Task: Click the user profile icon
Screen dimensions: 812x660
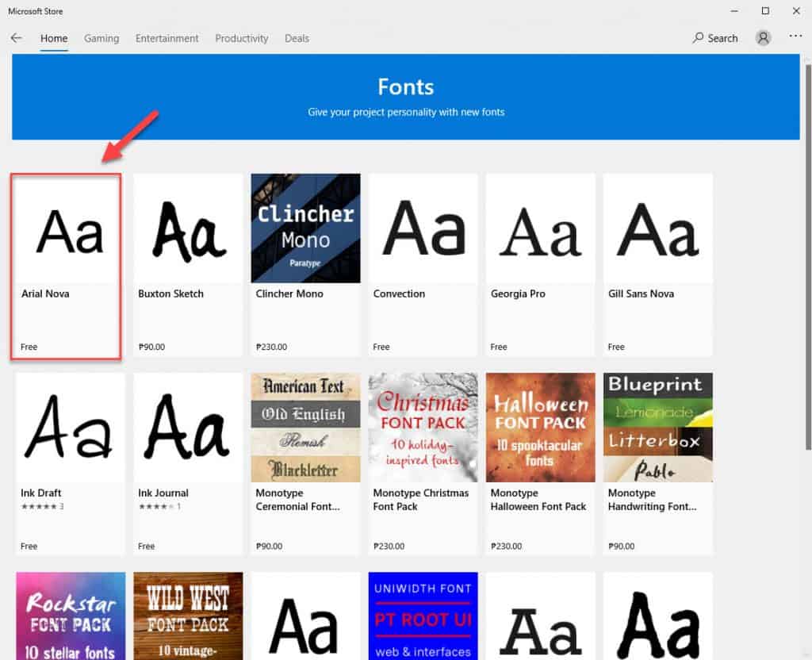Action: point(762,37)
